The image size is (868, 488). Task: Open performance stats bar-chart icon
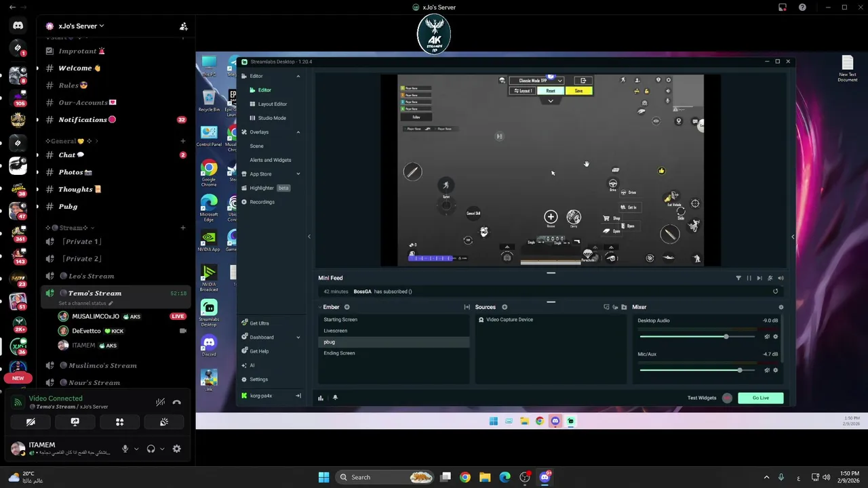(x=321, y=398)
